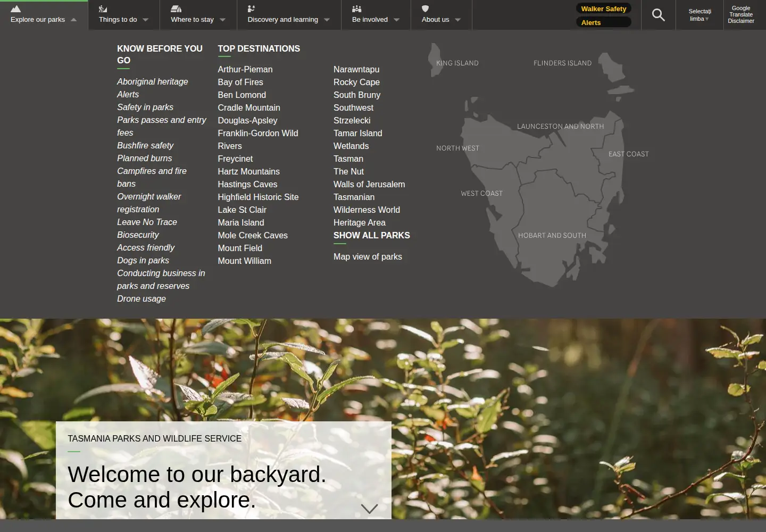Select North West map region label

coord(457,148)
